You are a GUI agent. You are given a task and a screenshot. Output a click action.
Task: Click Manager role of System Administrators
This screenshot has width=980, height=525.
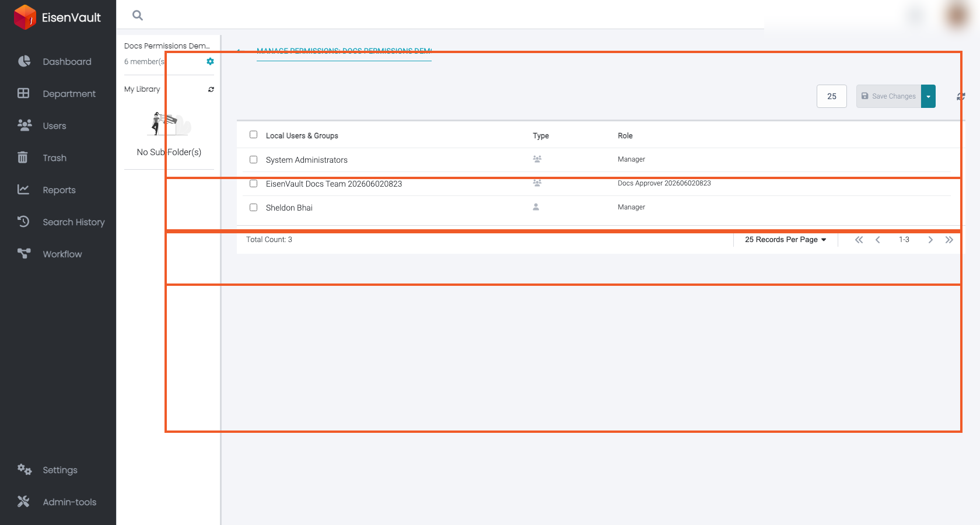631,159
